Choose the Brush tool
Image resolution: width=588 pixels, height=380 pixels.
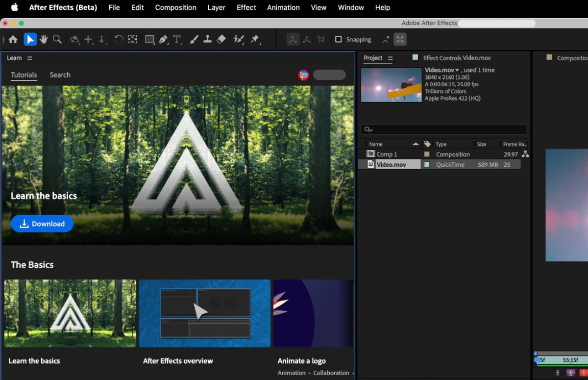[194, 40]
